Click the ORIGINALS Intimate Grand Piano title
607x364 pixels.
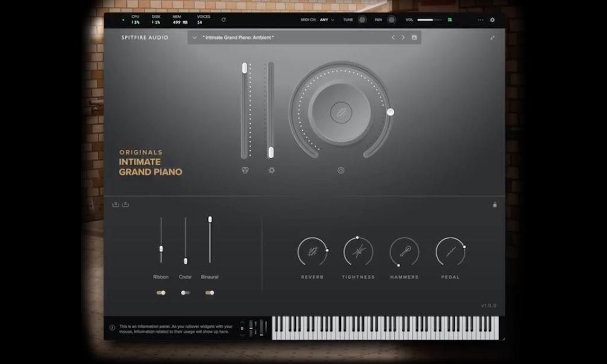[150, 162]
